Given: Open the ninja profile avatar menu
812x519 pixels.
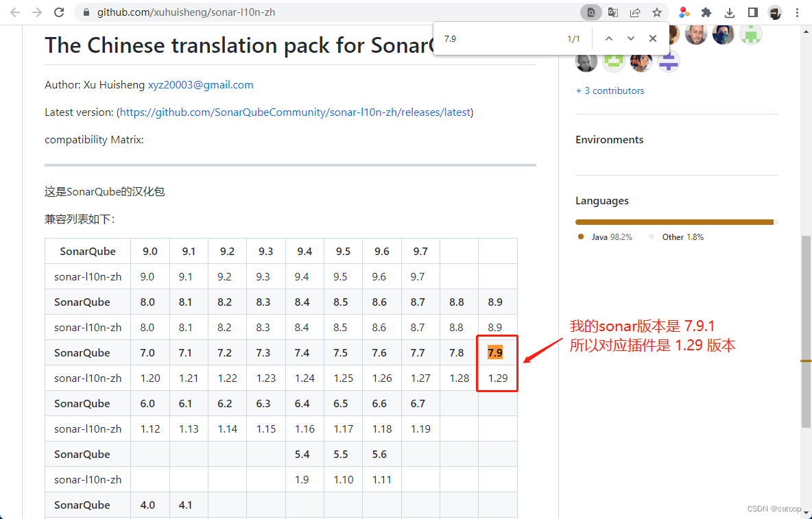Looking at the screenshot, I should coord(775,12).
